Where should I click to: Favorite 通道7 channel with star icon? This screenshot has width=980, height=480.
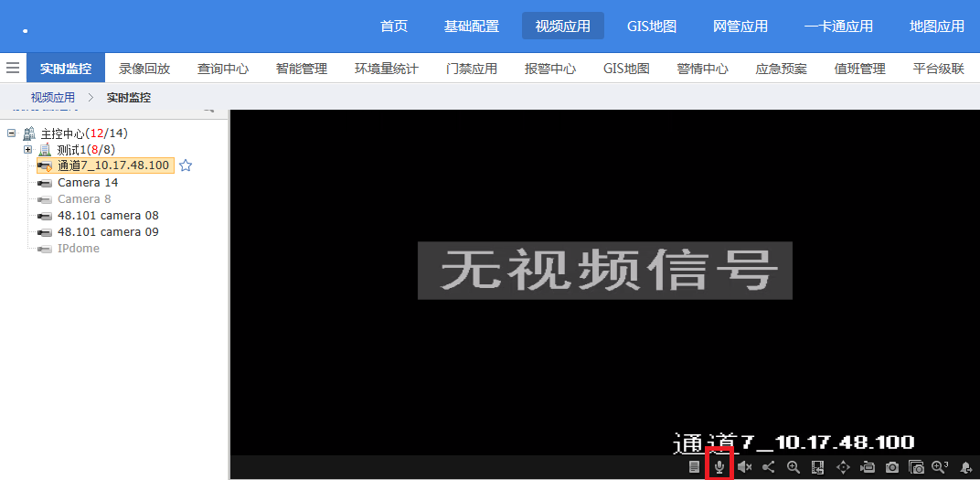click(186, 165)
